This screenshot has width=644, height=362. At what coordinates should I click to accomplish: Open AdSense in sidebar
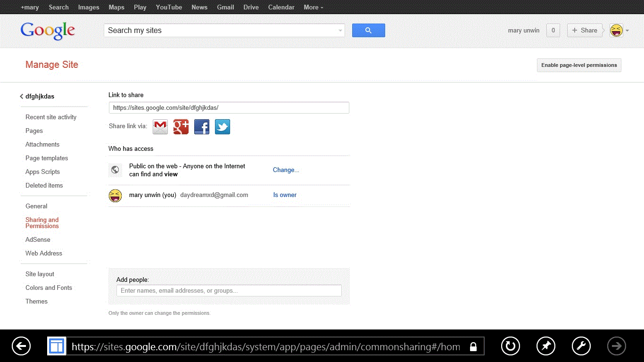click(38, 239)
